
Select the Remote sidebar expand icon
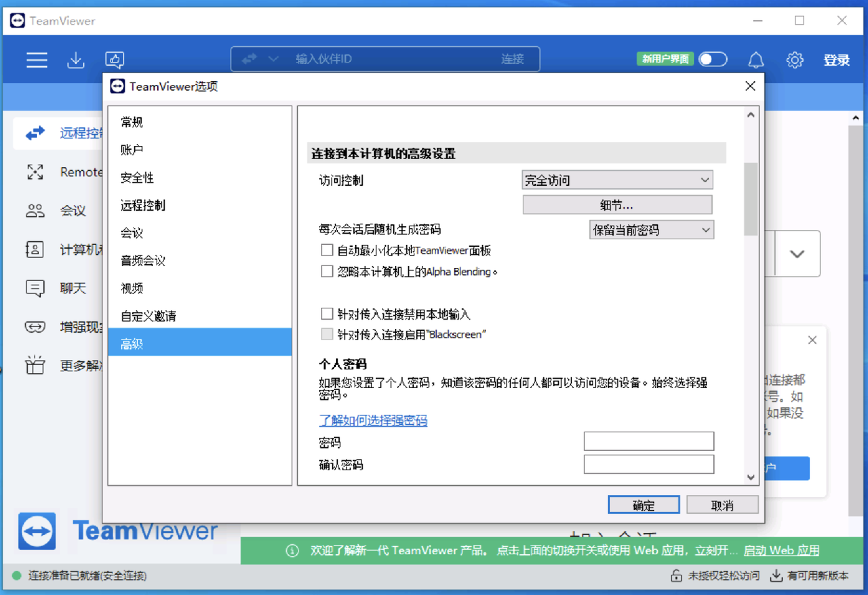point(35,172)
